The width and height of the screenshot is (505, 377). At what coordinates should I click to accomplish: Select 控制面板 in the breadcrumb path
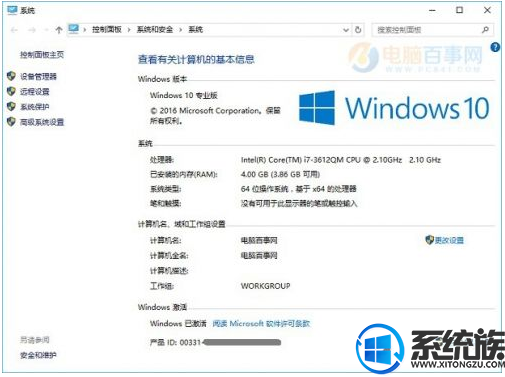click(x=107, y=30)
